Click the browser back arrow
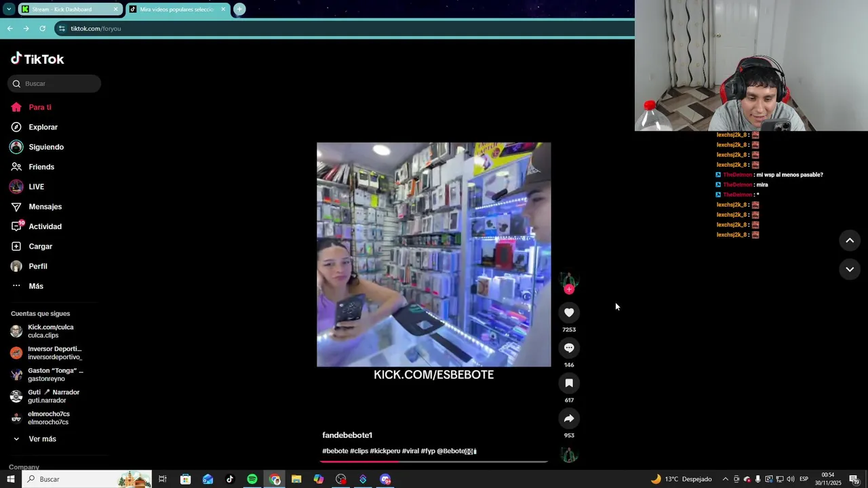Viewport: 868px width, 488px height. pyautogui.click(x=9, y=28)
